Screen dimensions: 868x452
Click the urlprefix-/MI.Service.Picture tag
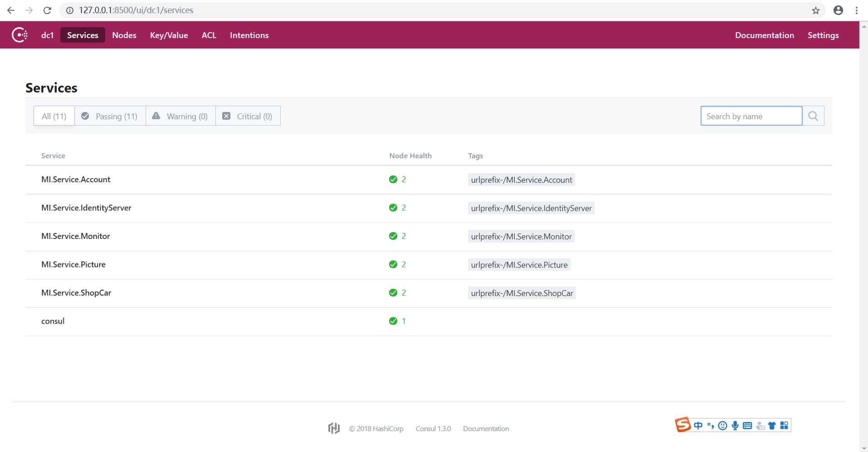tap(519, 265)
